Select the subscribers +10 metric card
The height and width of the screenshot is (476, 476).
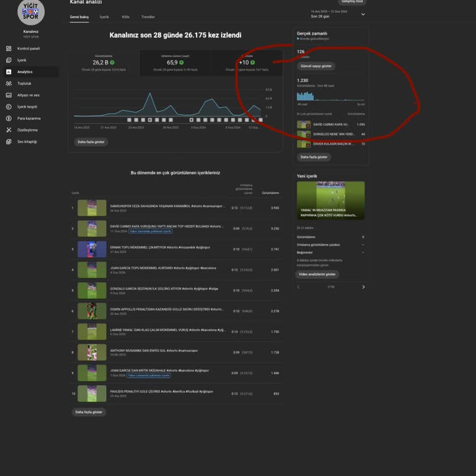[x=247, y=63]
